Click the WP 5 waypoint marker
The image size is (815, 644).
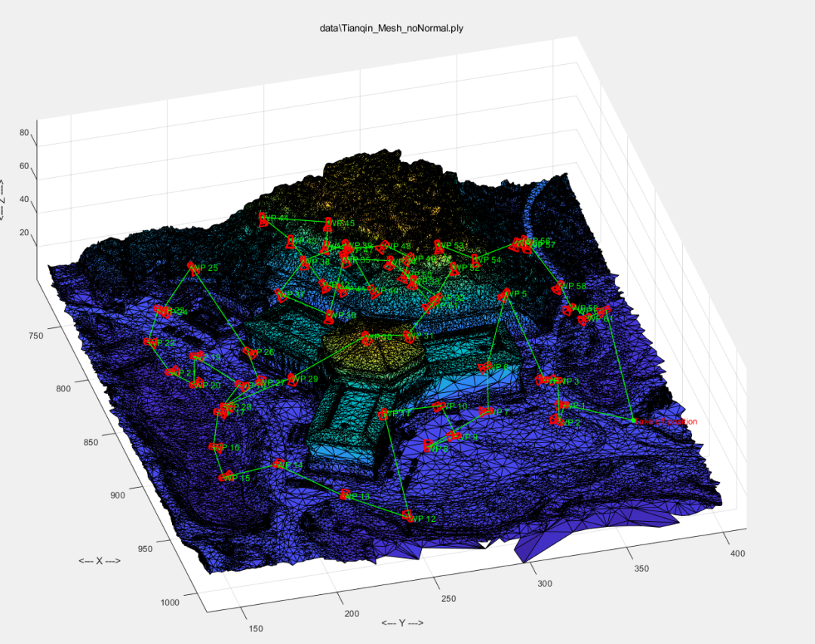(504, 294)
